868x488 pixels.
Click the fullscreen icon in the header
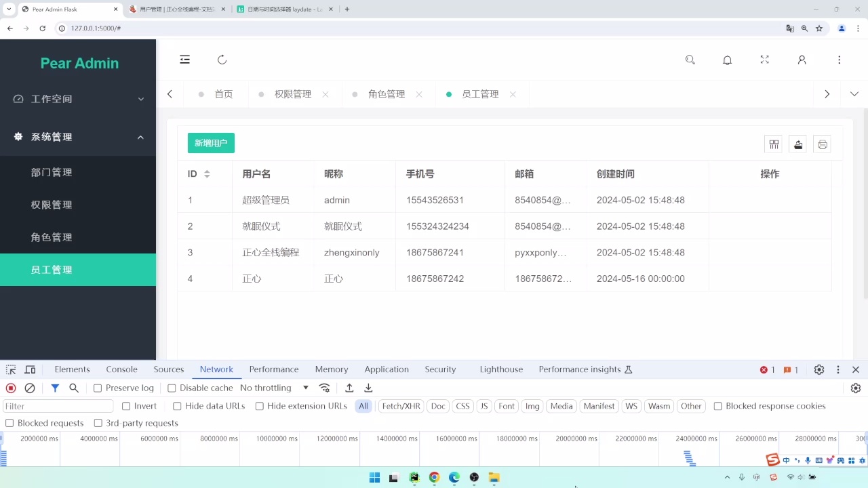[x=765, y=60]
